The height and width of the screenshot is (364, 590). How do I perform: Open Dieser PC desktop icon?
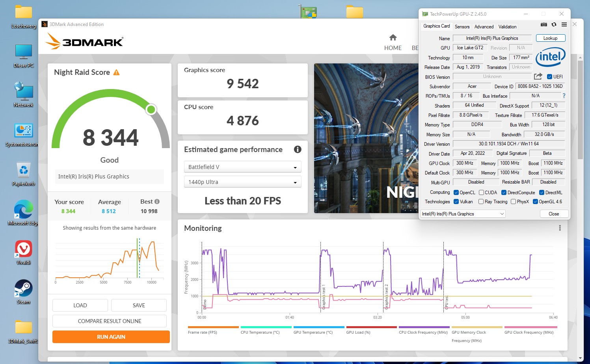(x=24, y=56)
